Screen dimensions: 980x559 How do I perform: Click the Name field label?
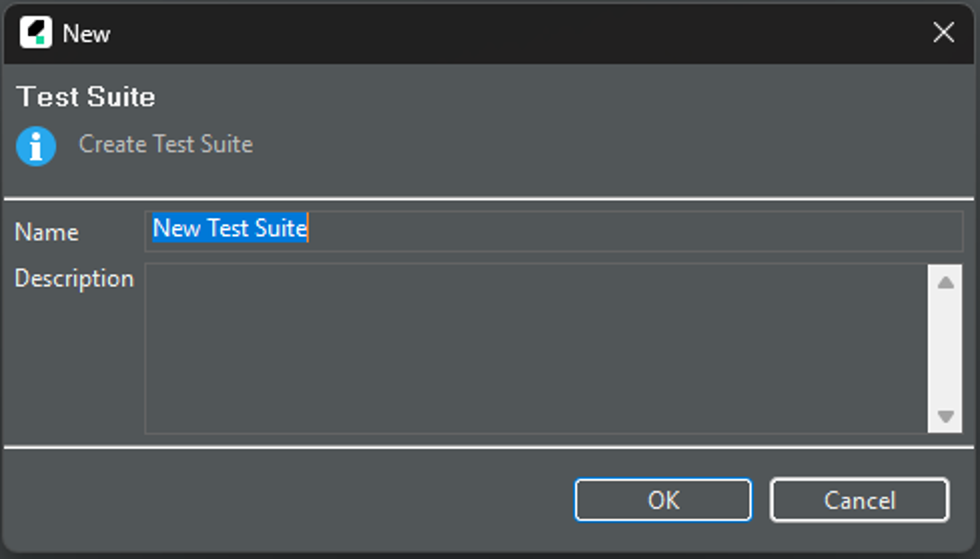pos(47,232)
